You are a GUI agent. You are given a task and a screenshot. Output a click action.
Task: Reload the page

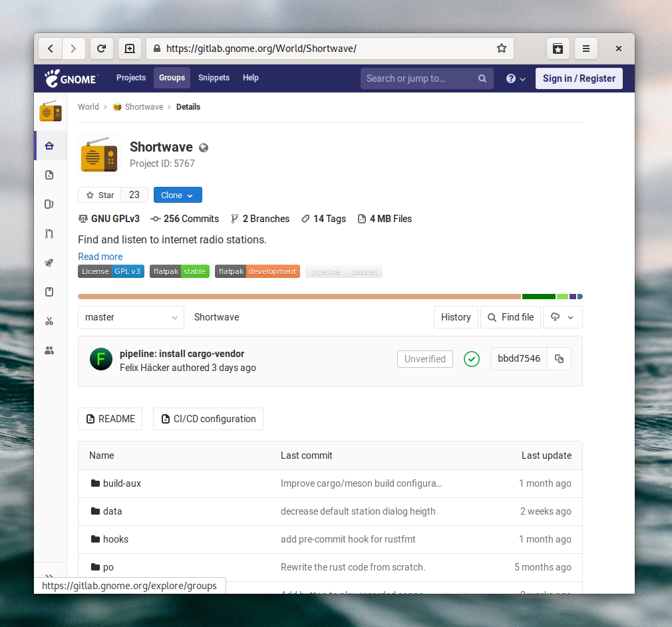coord(102,49)
